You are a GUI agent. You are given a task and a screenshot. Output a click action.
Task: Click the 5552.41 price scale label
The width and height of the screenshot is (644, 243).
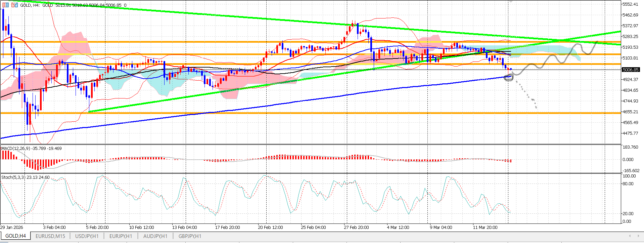[630, 4]
